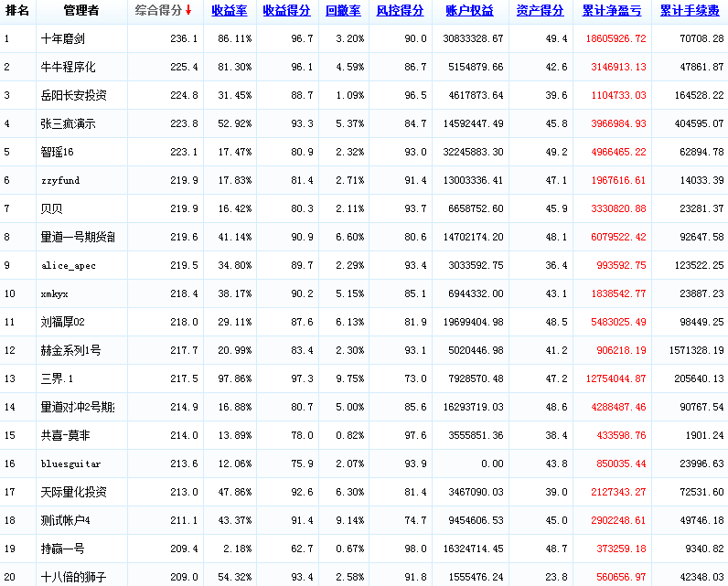This screenshot has width=728, height=586.
Task: Select the 赫金系列1号 manager entry
Action: tap(71, 351)
